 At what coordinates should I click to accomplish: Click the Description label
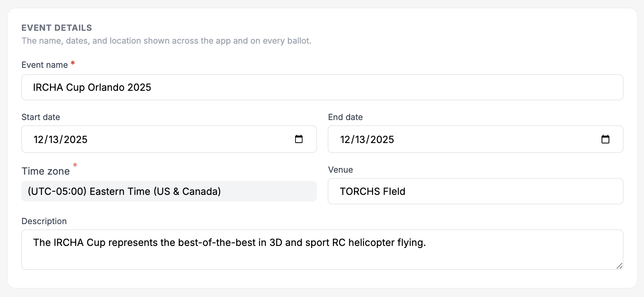point(44,221)
